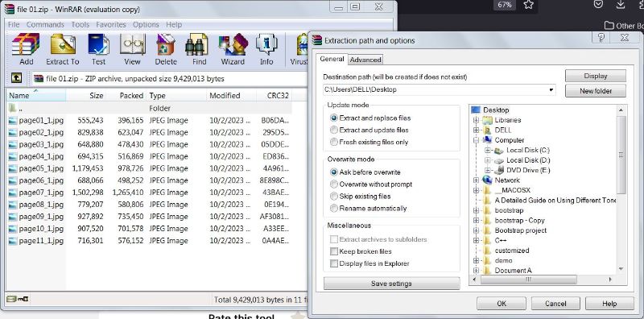Click the Extract To toolbar icon
This screenshot has height=319, width=644.
pos(63,44)
